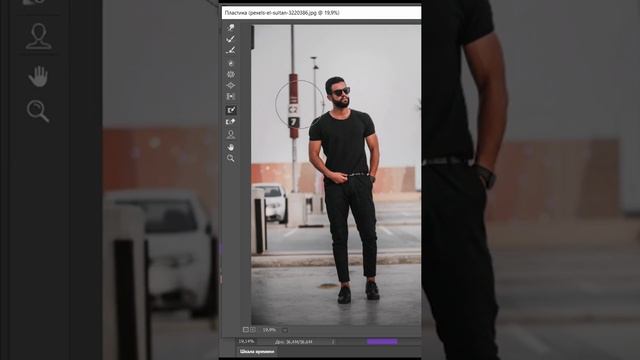Open the zoom level dropdown arrow
This screenshot has height=360, width=640.
pos(284,330)
